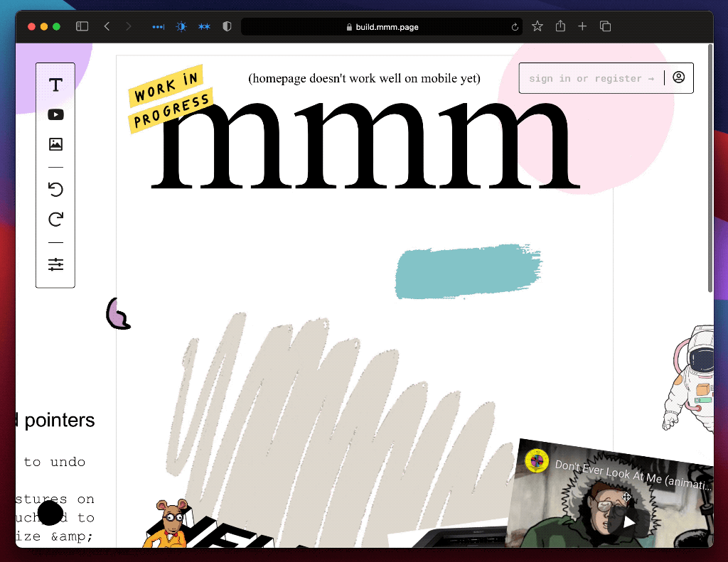
Task: Click the privacy shield icon
Action: [x=227, y=26]
